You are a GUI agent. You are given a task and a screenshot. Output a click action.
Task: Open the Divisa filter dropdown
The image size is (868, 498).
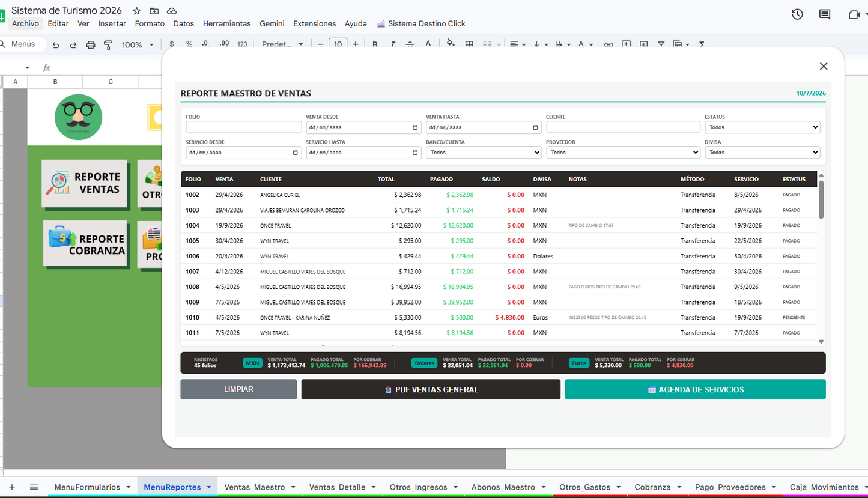[x=762, y=153]
